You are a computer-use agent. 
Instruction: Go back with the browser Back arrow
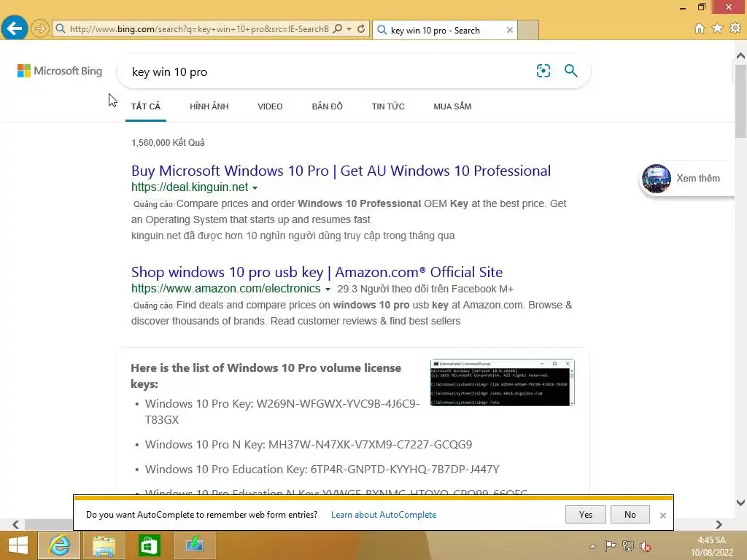[15, 28]
